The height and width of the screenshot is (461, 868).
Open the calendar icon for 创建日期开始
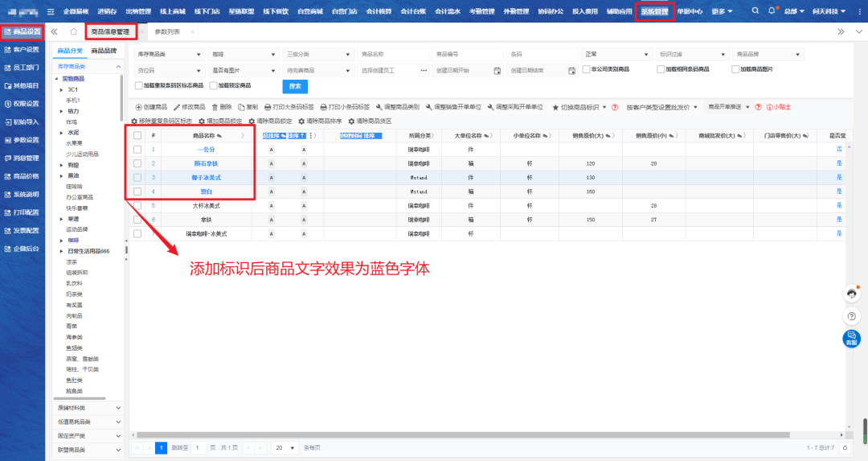coord(497,71)
